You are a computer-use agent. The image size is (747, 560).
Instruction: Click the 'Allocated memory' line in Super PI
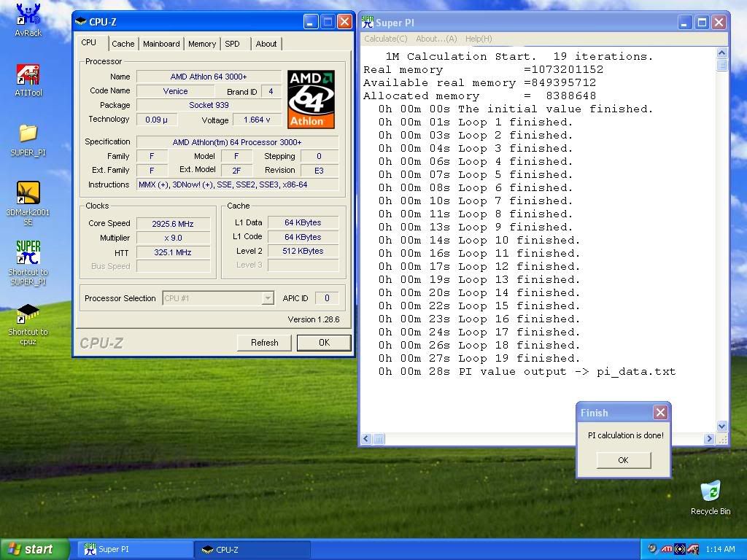pos(480,96)
